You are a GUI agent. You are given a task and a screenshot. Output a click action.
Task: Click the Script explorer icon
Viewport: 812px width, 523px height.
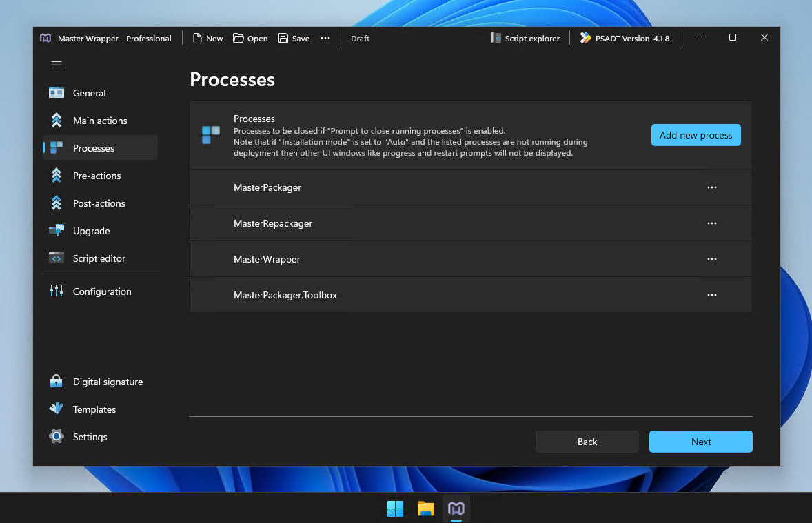pos(496,39)
